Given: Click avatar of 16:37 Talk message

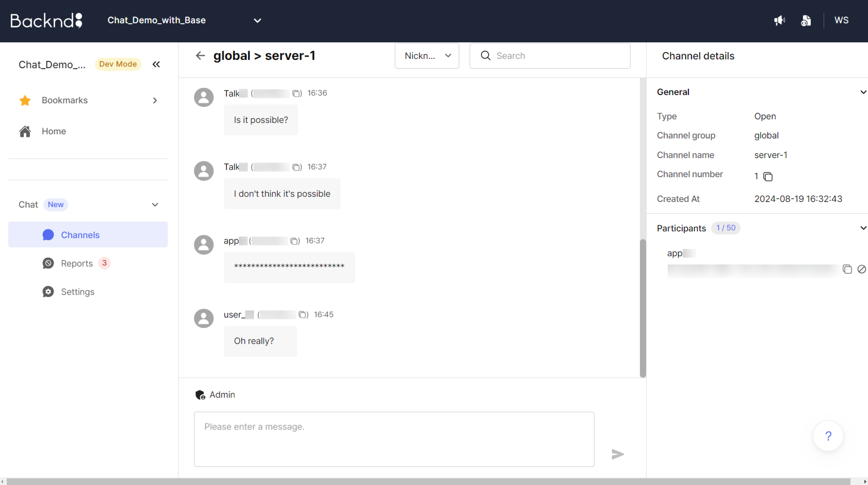Looking at the screenshot, I should pyautogui.click(x=204, y=171).
